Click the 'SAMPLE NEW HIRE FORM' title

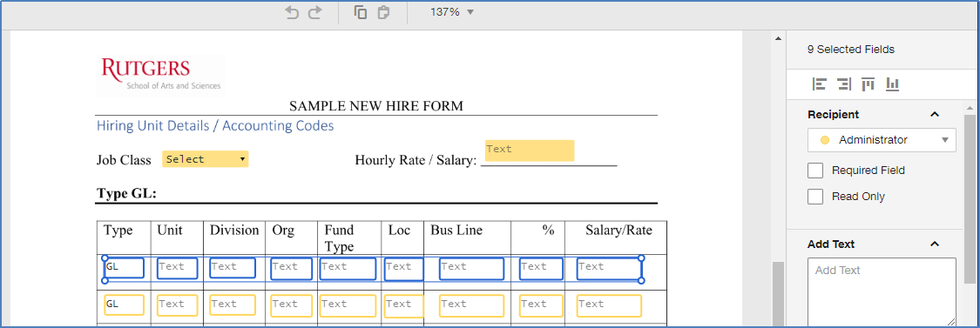point(376,106)
